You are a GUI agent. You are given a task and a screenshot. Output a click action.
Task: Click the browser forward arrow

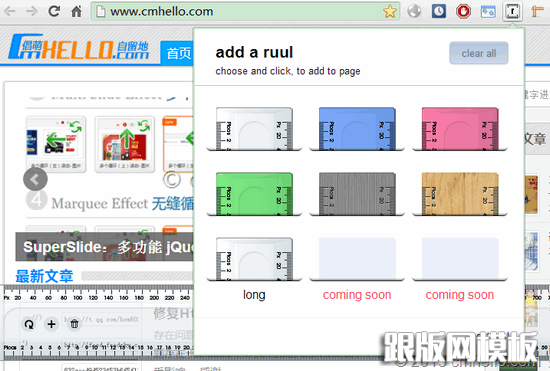pos(32,11)
